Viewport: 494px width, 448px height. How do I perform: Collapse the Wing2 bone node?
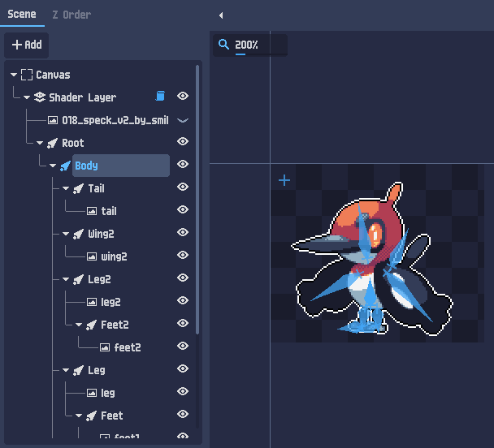pos(66,234)
